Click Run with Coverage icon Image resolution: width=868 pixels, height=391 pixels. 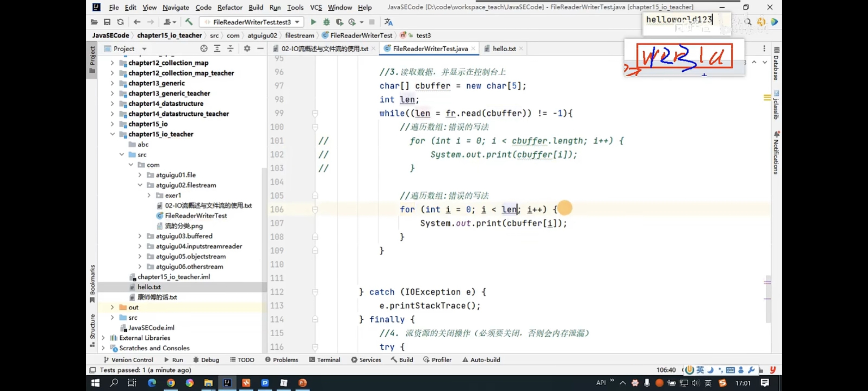339,22
